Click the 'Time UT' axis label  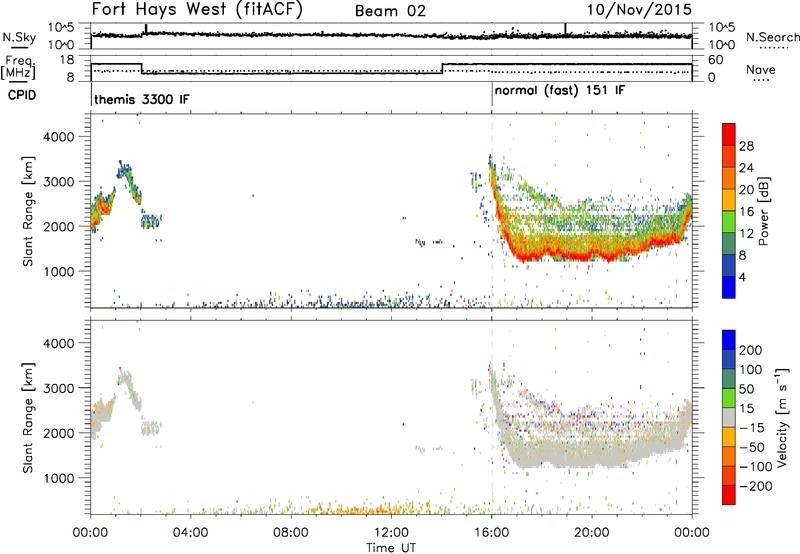tap(391, 548)
